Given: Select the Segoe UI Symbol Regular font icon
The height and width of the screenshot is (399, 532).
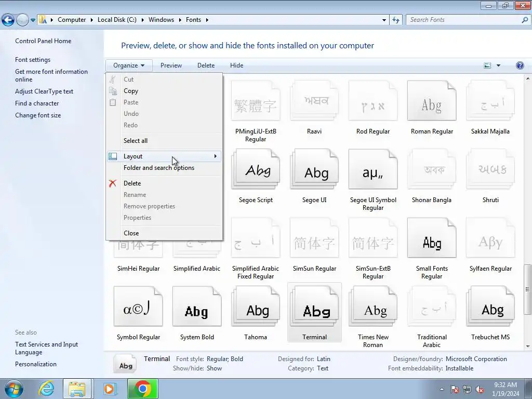Looking at the screenshot, I should click(373, 169).
